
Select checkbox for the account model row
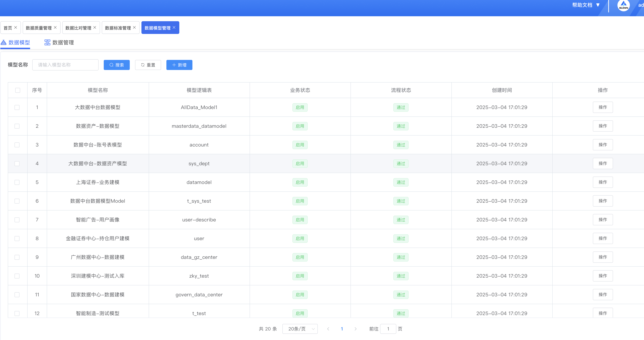pos(17,145)
